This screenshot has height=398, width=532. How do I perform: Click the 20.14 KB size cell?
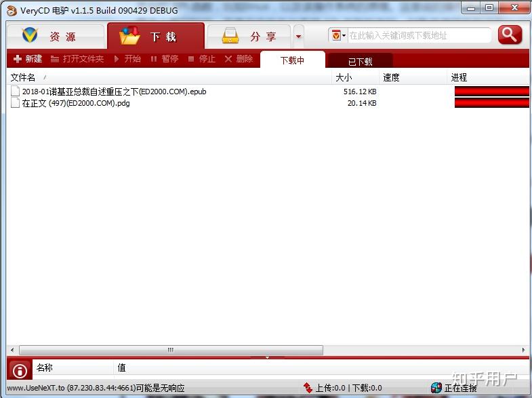(362, 103)
